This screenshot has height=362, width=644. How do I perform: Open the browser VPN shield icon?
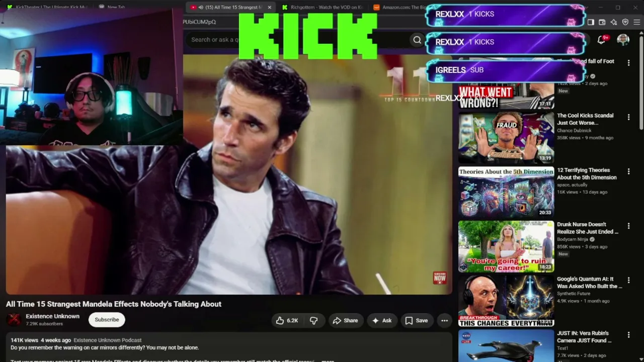(625, 22)
